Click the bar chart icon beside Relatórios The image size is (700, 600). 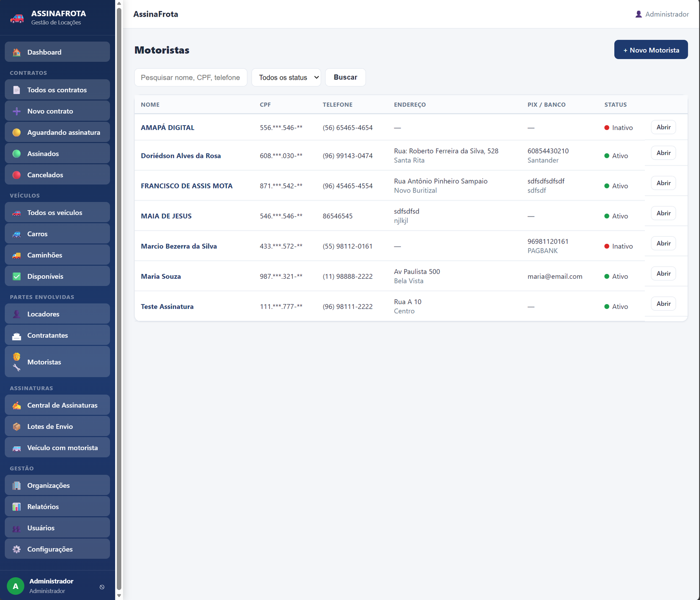coord(17,507)
